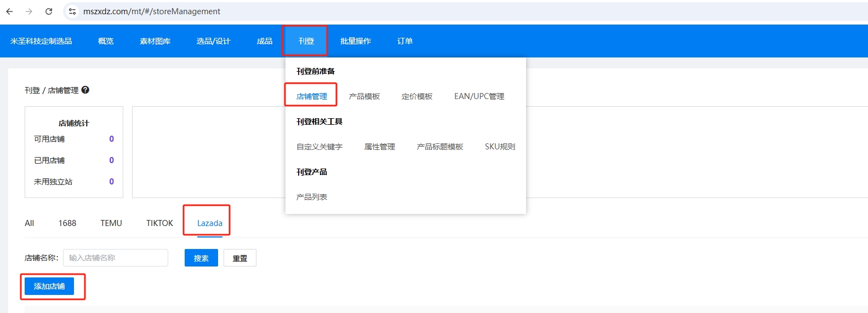Choose 定价模板 in the dropdown menu

(416, 96)
